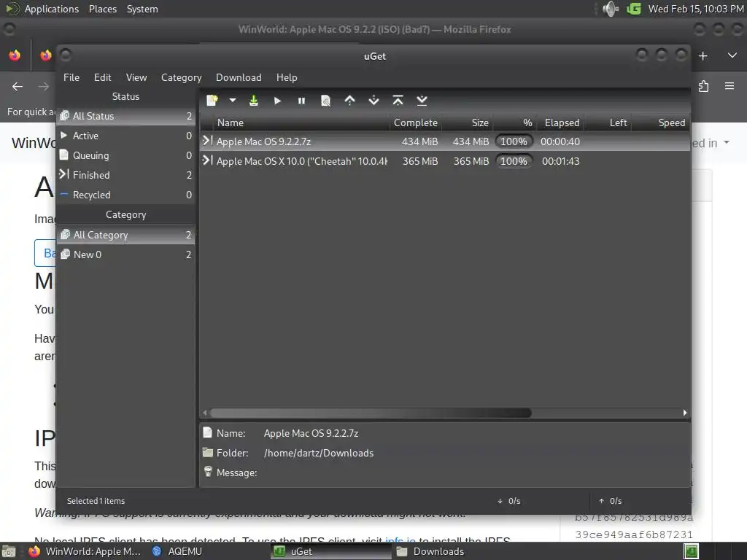Select the Active status filter
747x560 pixels.
125,136
